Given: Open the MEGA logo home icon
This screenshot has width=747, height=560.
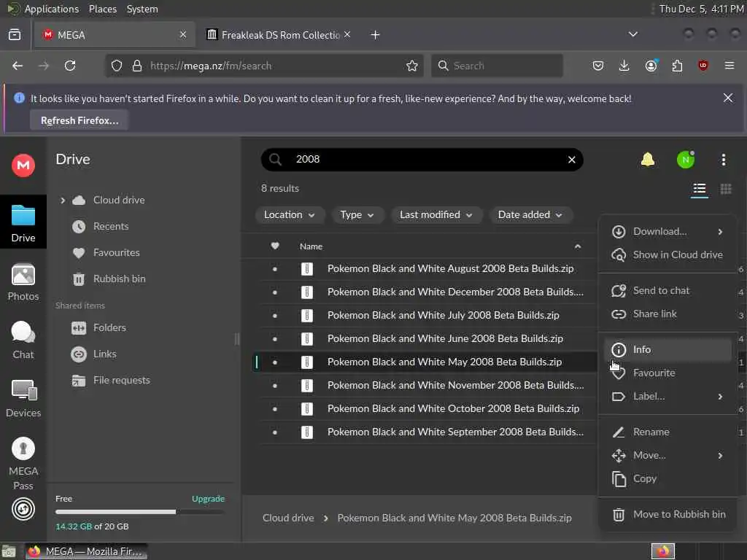Looking at the screenshot, I should 23,166.
